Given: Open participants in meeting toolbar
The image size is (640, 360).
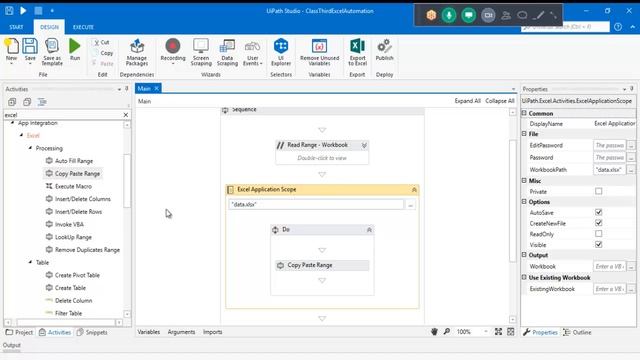Looking at the screenshot, I should click(x=506, y=16).
